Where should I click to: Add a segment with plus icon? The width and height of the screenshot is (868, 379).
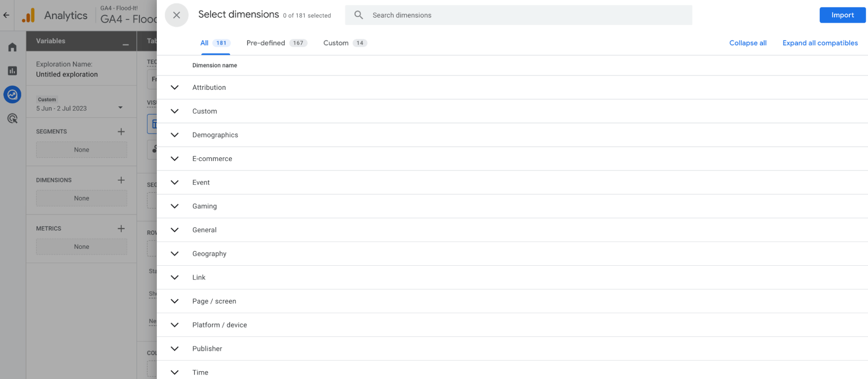click(x=121, y=132)
